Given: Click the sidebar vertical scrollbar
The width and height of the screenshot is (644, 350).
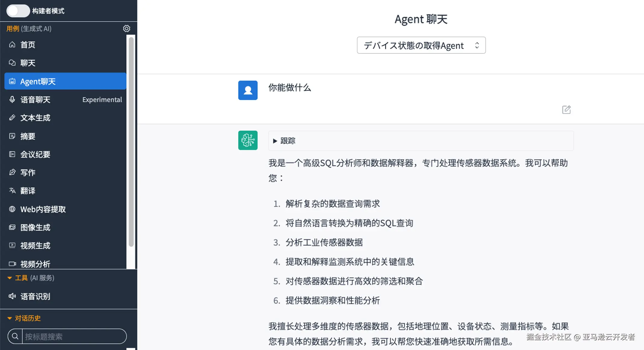Looking at the screenshot, I should click(x=131, y=142).
